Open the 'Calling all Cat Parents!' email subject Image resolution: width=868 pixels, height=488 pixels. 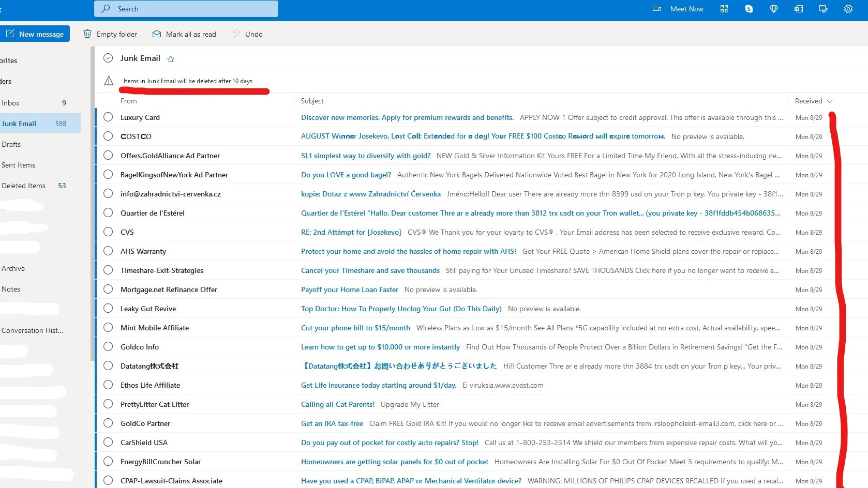tap(337, 404)
